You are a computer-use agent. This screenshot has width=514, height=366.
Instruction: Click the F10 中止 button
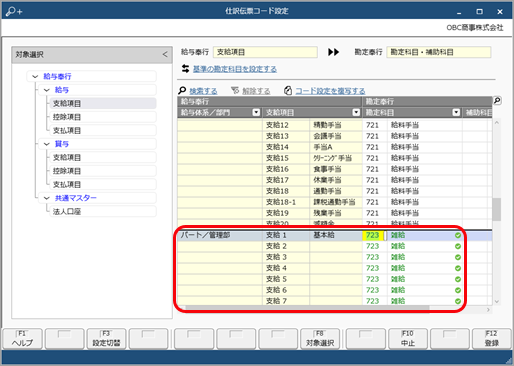[408, 339]
